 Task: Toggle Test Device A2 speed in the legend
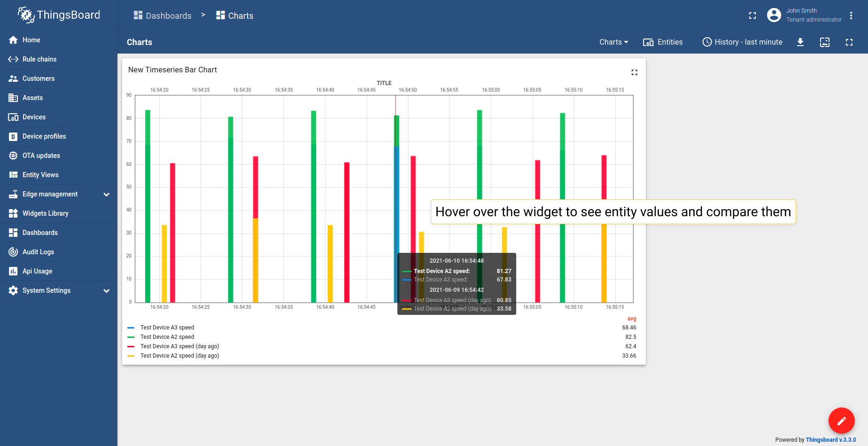pos(167,336)
